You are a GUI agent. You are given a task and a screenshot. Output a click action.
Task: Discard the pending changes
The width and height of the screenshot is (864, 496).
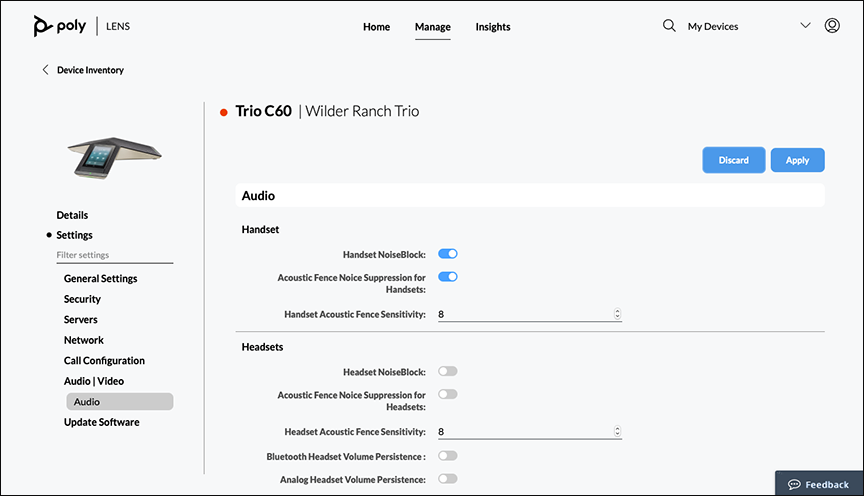click(x=733, y=160)
